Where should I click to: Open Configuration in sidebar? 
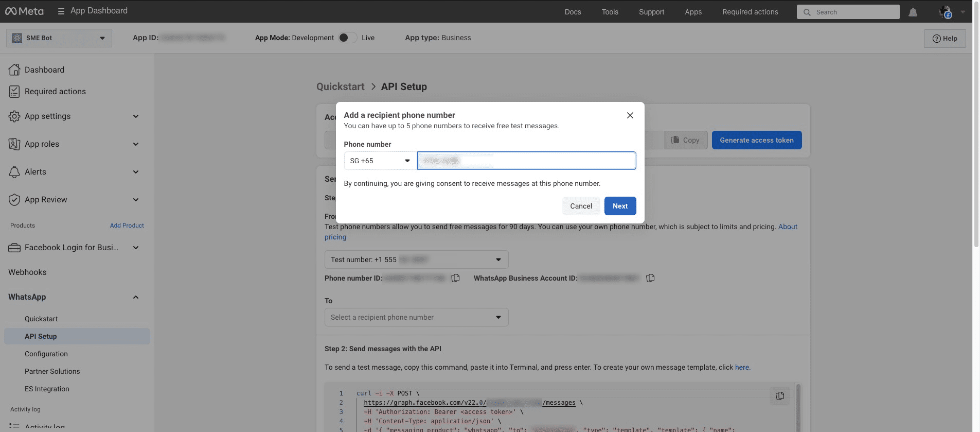pos(46,354)
